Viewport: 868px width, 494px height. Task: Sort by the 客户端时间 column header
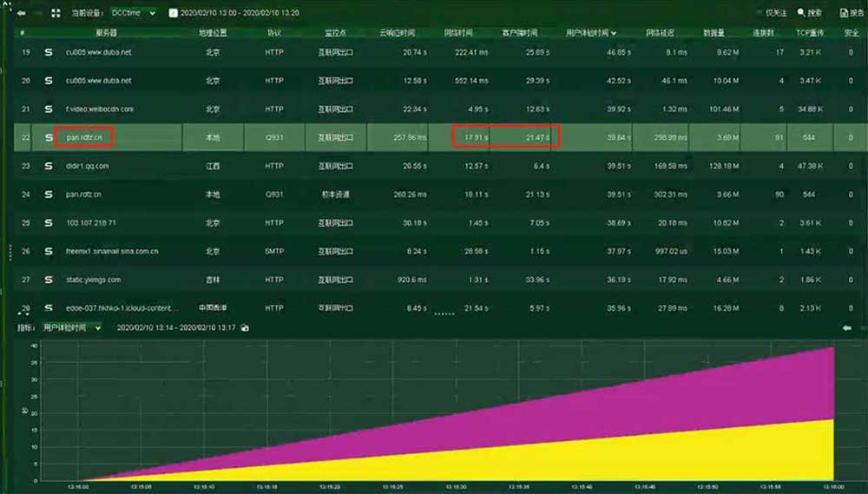pyautogui.click(x=519, y=33)
